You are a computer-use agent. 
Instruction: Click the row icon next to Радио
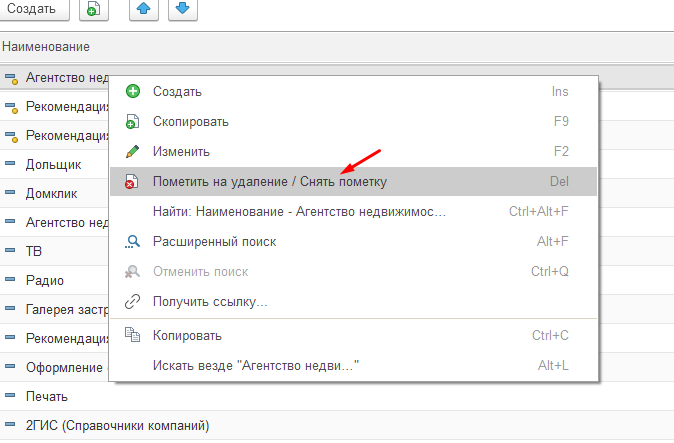coord(10,279)
